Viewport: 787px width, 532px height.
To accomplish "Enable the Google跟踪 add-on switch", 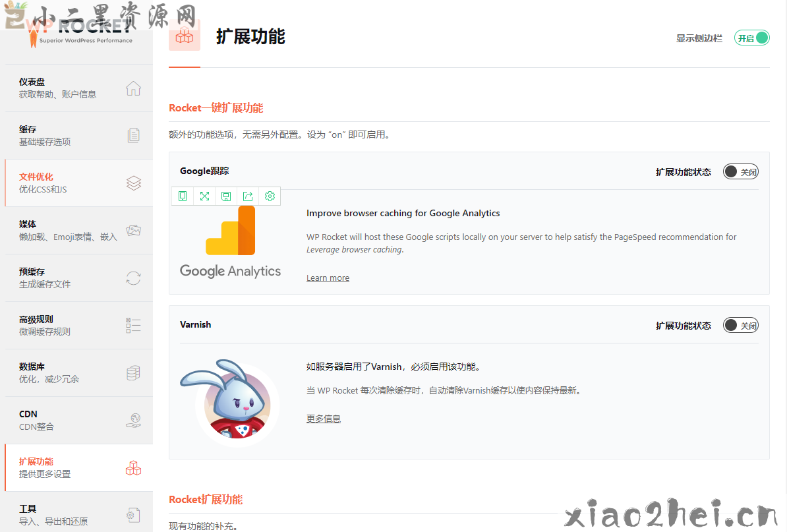I will 741,171.
